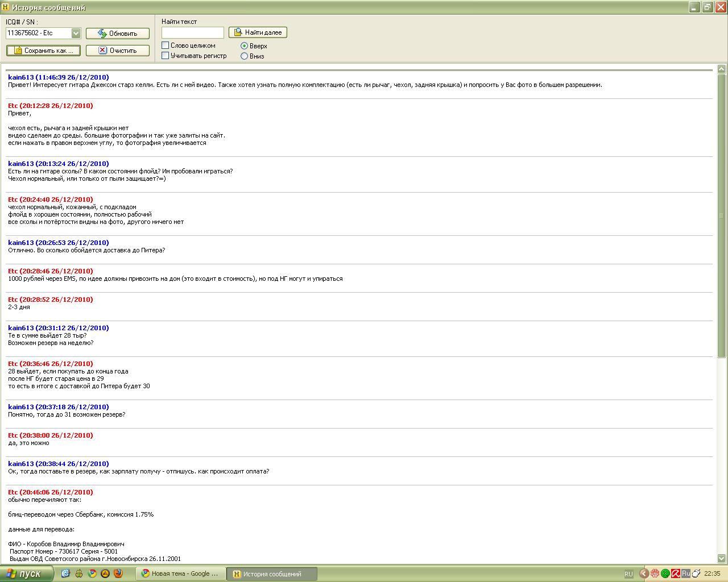Click the Обновить (refresh) button
Viewport: 728px width, 582px height.
[x=118, y=34]
